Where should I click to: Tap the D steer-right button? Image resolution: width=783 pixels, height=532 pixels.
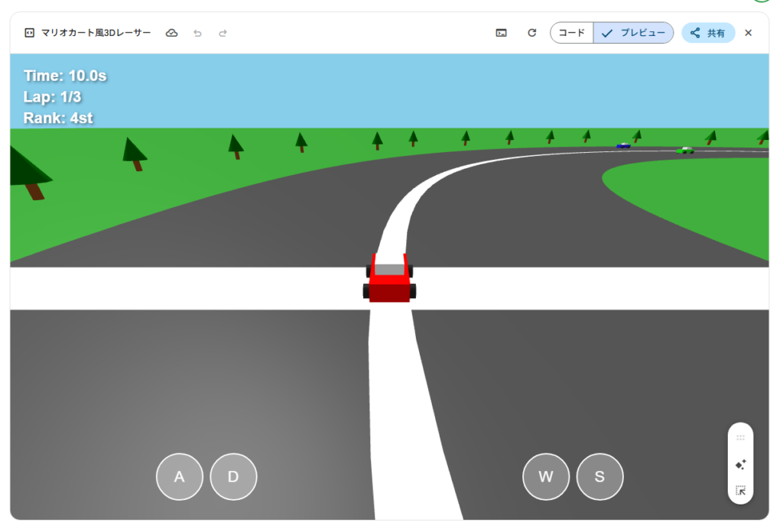pos(233,477)
